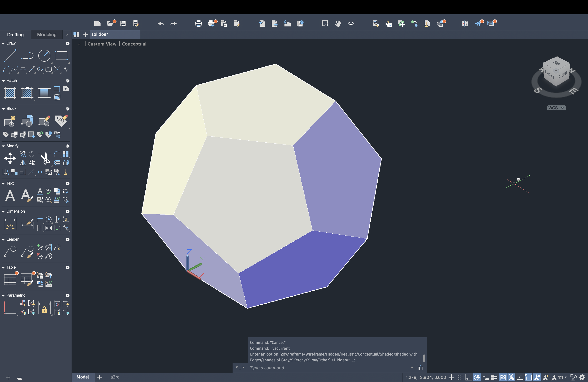Click the Custom View label
Viewport: 588px width, 382px height.
click(102, 44)
